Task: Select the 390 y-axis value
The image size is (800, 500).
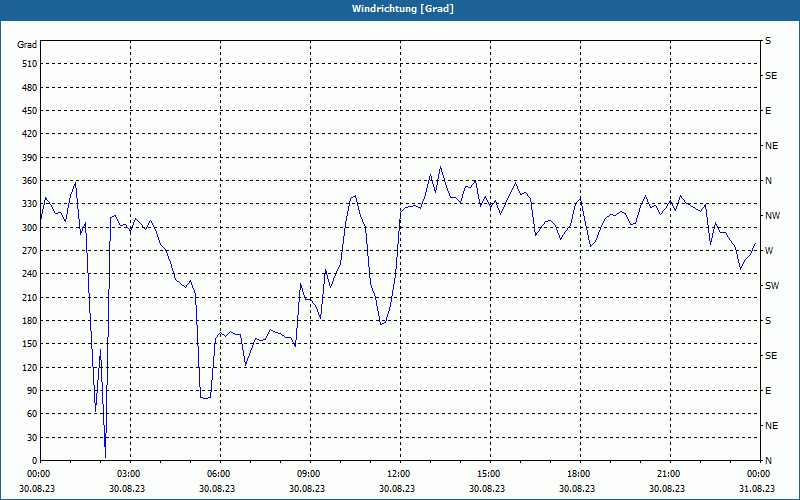Action: pos(30,158)
